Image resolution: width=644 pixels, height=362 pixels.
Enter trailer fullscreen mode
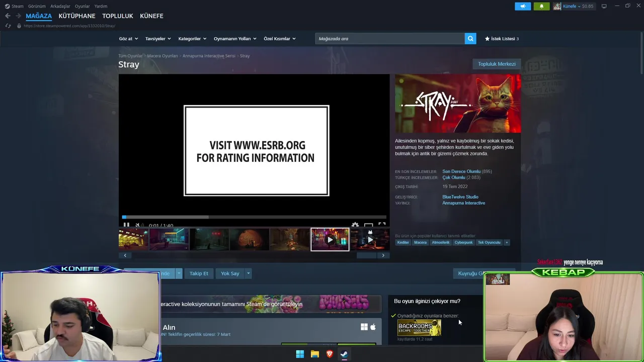tap(382, 225)
